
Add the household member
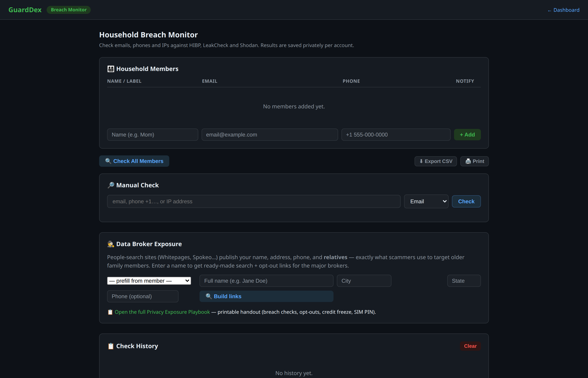tap(467, 135)
